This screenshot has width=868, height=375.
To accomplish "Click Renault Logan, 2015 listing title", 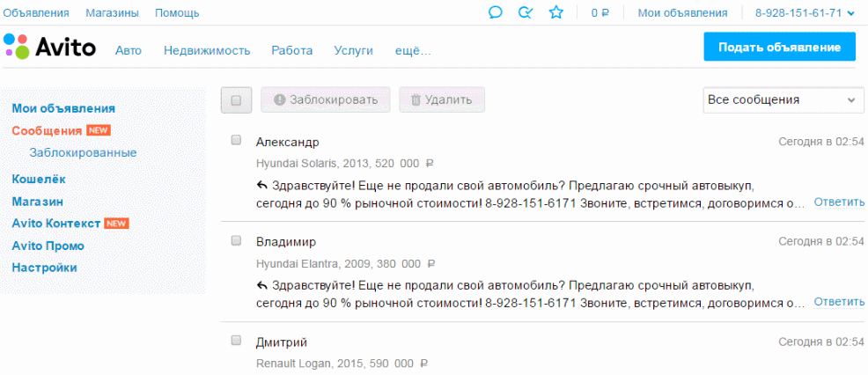I will [x=342, y=364].
